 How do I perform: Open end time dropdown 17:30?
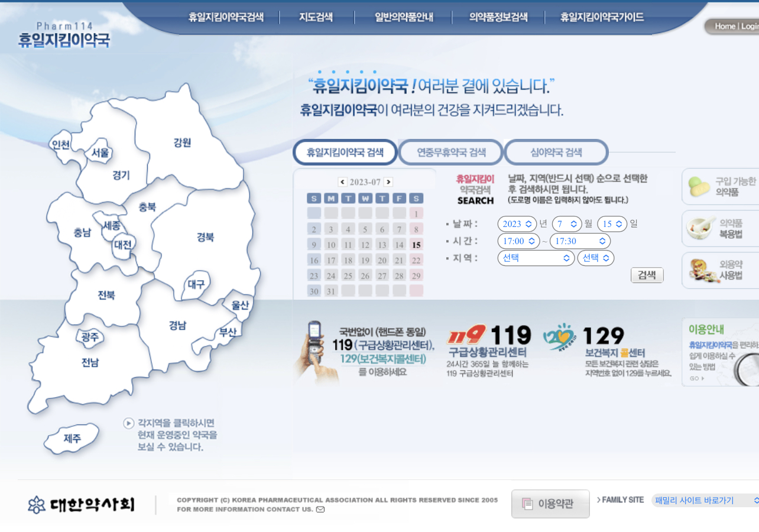coord(580,241)
